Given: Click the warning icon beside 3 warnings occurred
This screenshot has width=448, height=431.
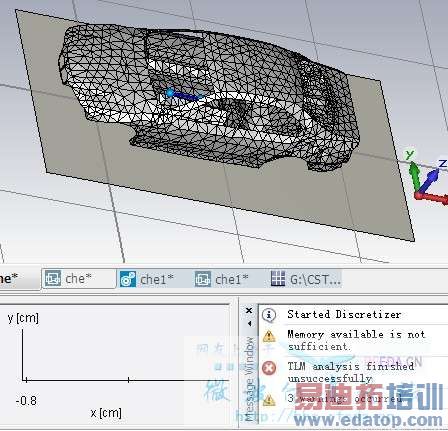Looking at the screenshot, I should tap(269, 400).
